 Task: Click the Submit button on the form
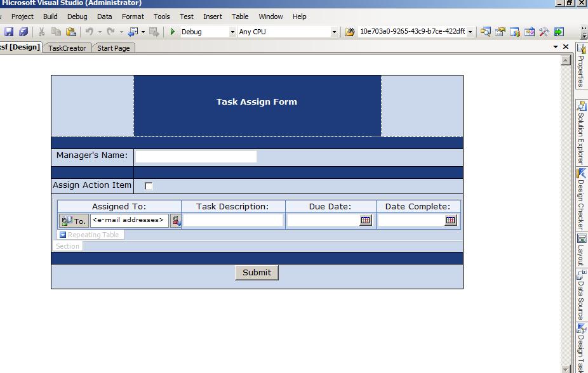256,272
